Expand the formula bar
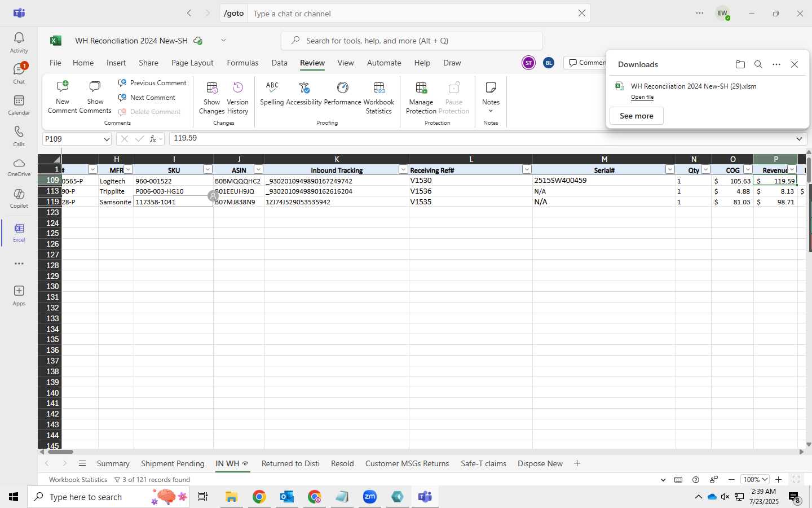The image size is (812, 508). point(799,139)
